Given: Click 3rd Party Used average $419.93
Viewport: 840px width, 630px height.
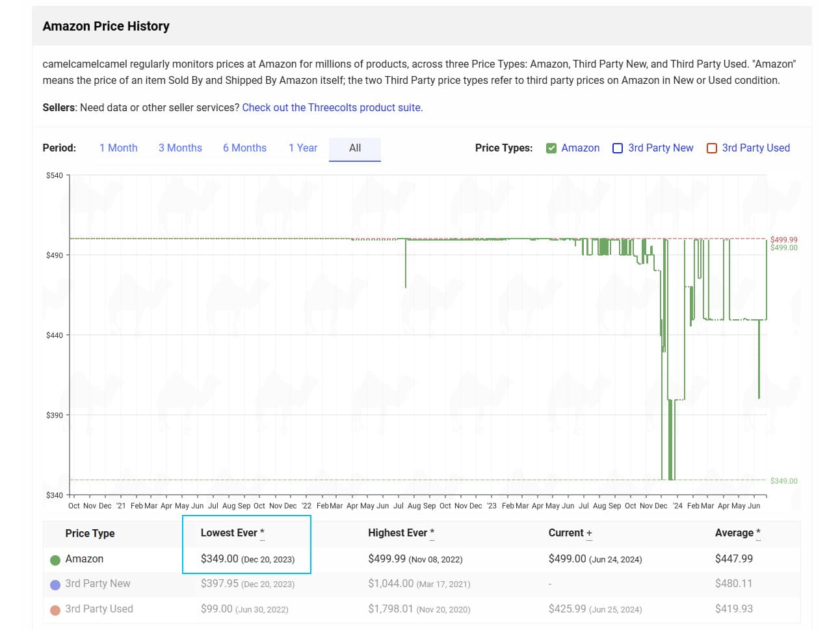Looking at the screenshot, I should click(x=734, y=609).
